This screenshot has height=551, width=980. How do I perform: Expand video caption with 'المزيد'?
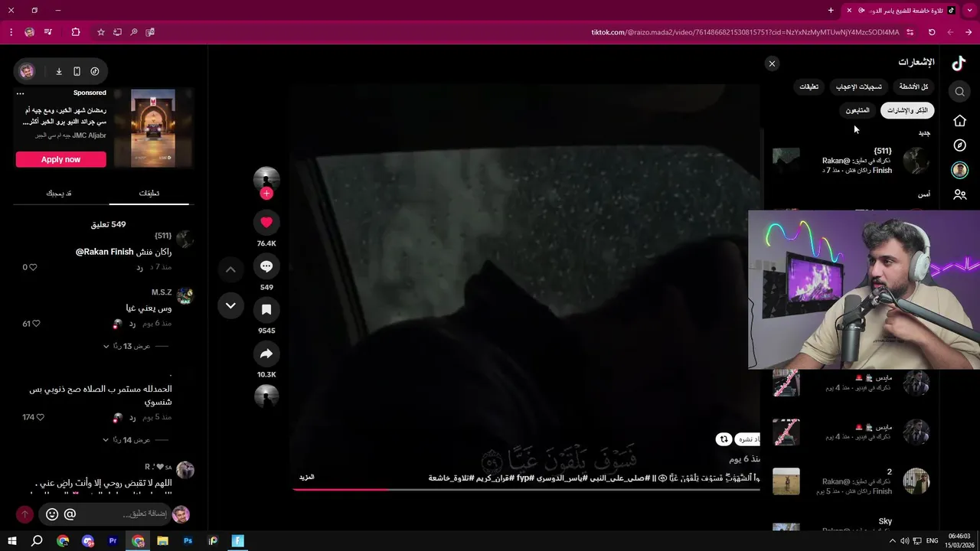(x=306, y=478)
